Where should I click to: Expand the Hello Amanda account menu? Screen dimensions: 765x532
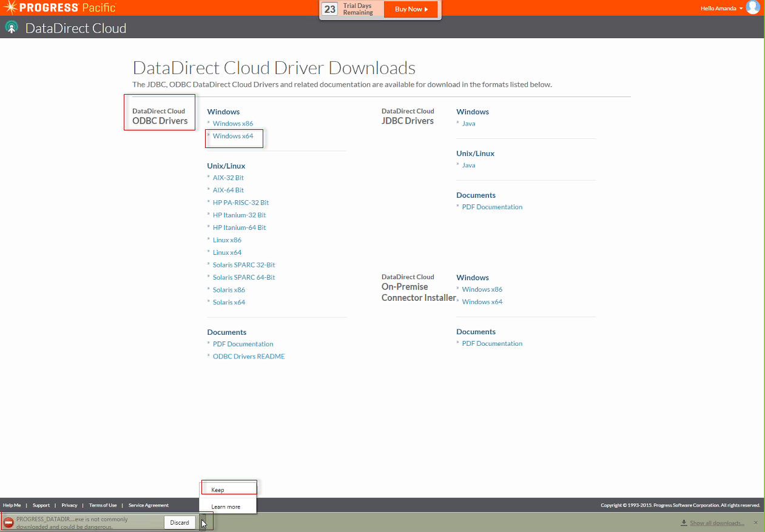tap(721, 8)
